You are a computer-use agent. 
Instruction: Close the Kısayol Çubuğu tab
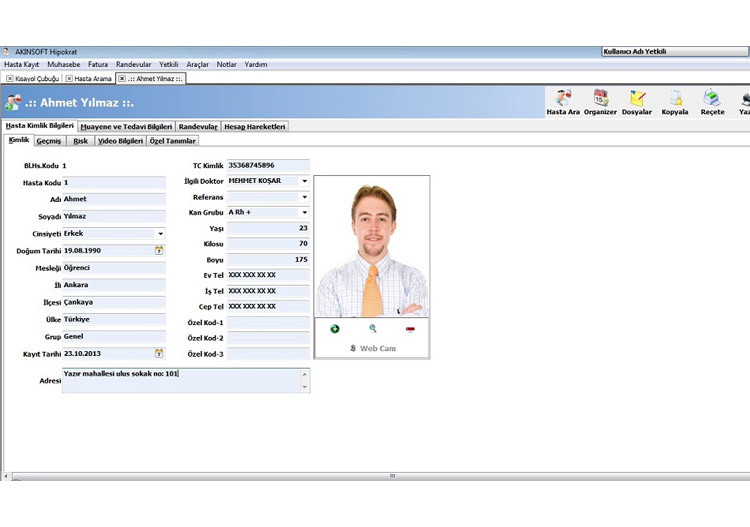10,78
